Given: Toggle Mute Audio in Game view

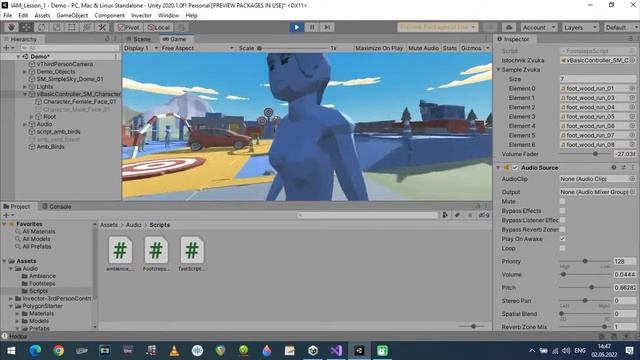Looking at the screenshot, I should [x=423, y=48].
